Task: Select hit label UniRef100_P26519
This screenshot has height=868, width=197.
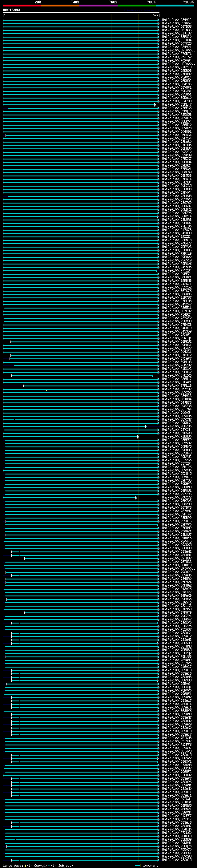Action: (x=176, y=260)
